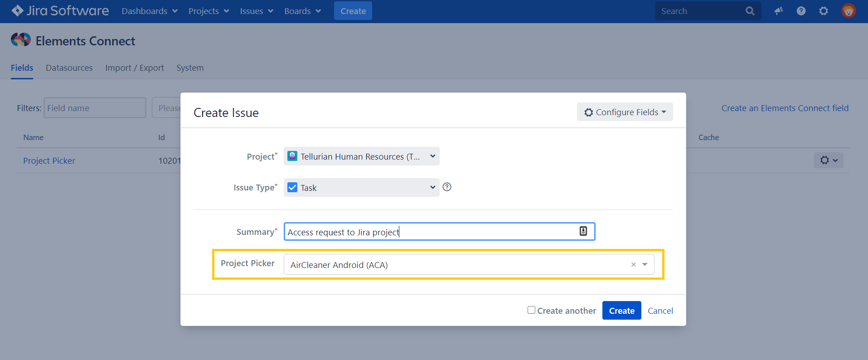Expand the Project Picker dropdown arrow

[x=645, y=265]
